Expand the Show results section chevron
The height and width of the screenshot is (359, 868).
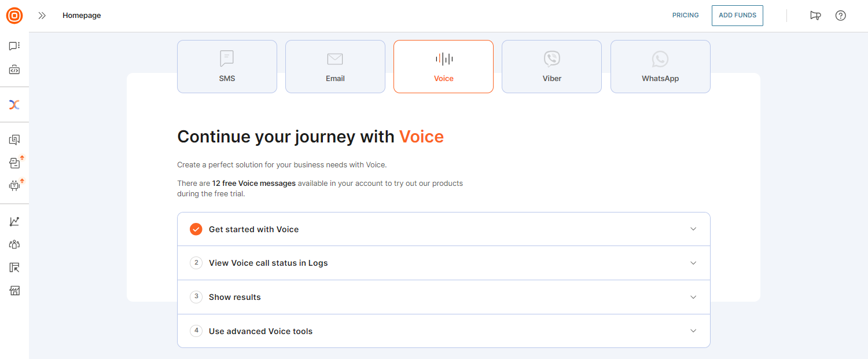click(x=693, y=297)
